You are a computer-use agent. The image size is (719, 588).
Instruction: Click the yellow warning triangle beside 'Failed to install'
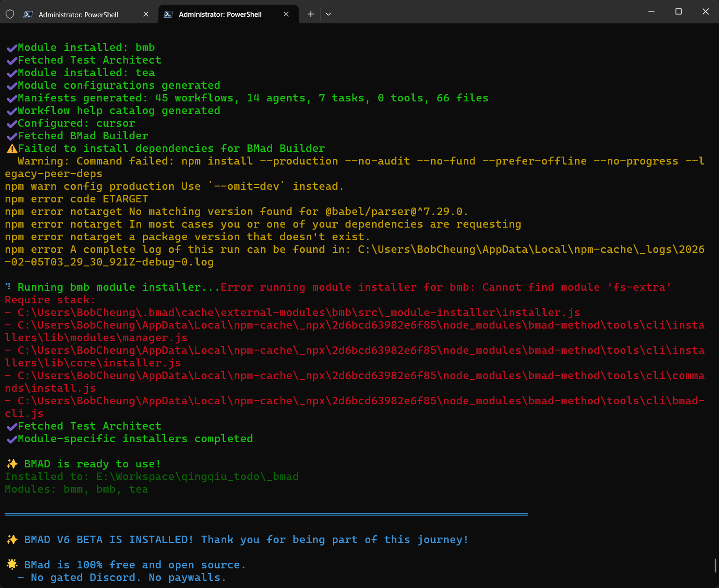[12, 149]
